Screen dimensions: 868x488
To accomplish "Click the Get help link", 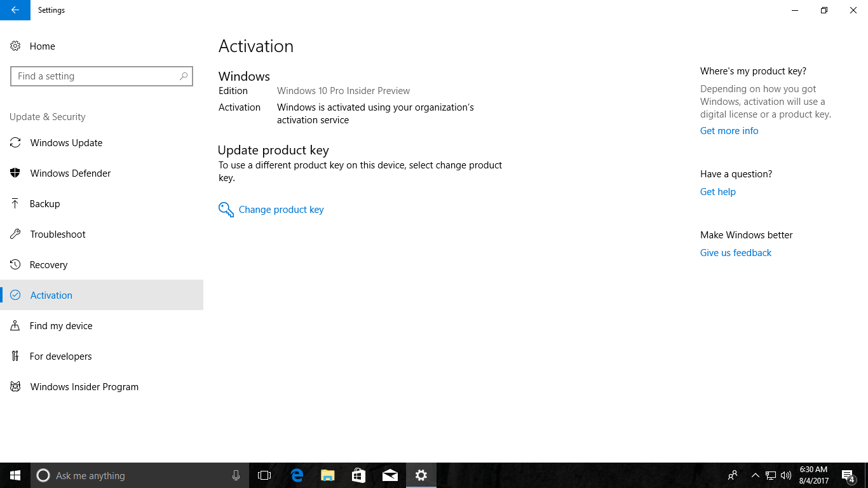I will 718,192.
